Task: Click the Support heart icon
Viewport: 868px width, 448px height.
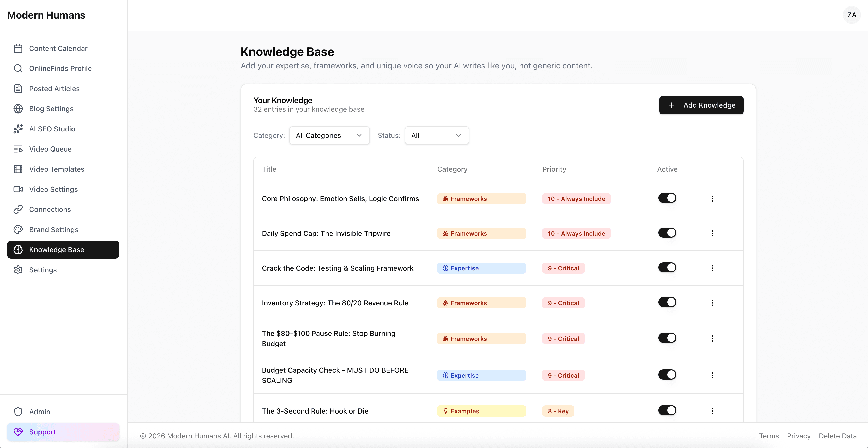Action: click(x=18, y=432)
